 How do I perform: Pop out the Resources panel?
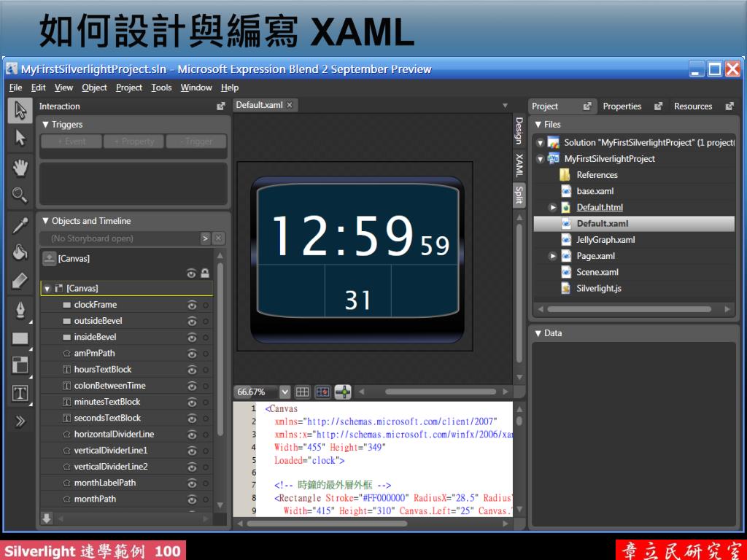tap(729, 106)
